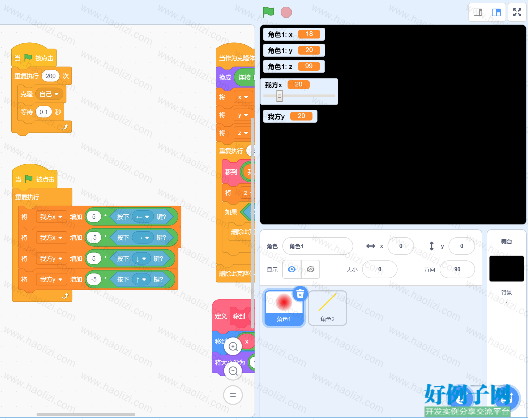Zoom in the code workspace
This screenshot has width=528, height=420.
(x=233, y=346)
